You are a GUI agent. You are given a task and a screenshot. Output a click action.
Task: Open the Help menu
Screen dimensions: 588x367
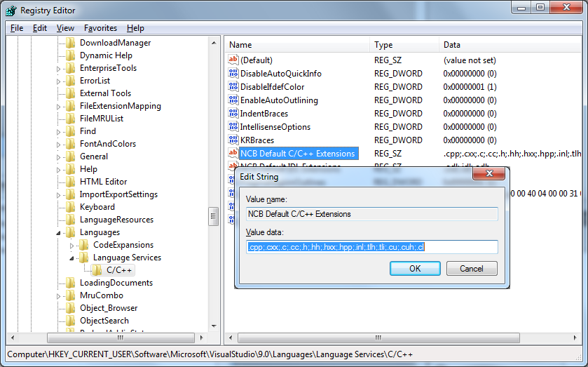pyautogui.click(x=135, y=28)
